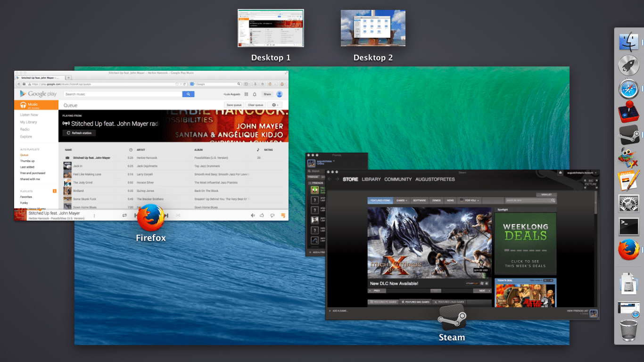This screenshot has height=362, width=644.
Task: Open Launchpad rocket icon in Dock
Action: [x=628, y=65]
